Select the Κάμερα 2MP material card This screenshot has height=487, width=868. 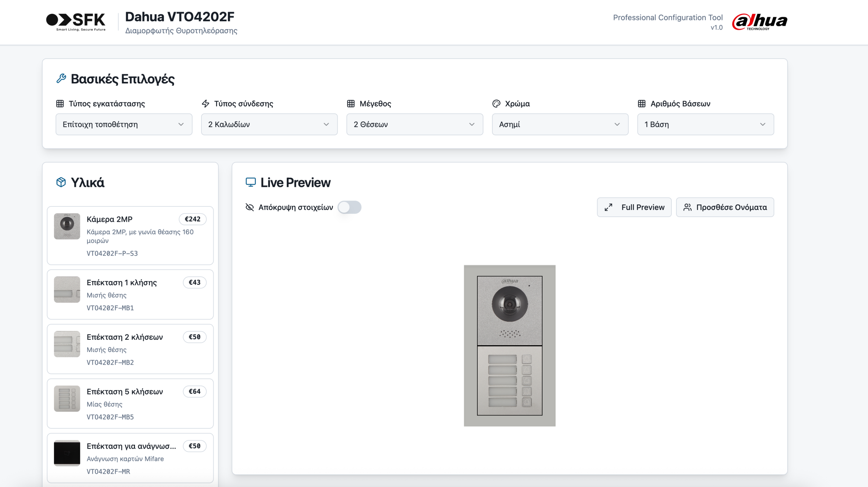tap(130, 235)
